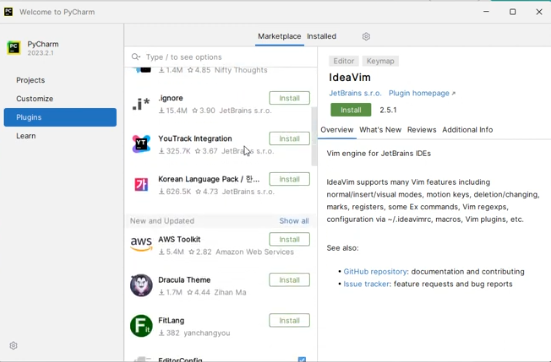The width and height of the screenshot is (551, 362).
Task: Select the Dracula Theme plugin name
Action: (184, 280)
